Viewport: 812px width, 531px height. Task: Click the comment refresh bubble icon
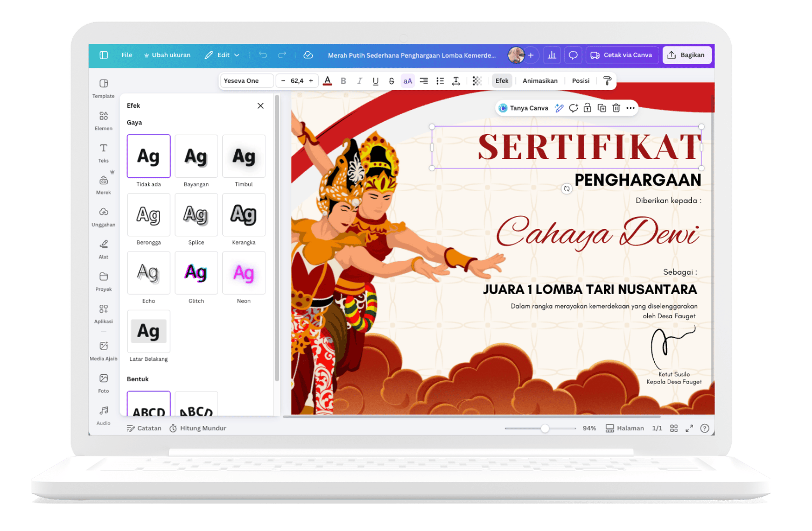click(x=573, y=108)
